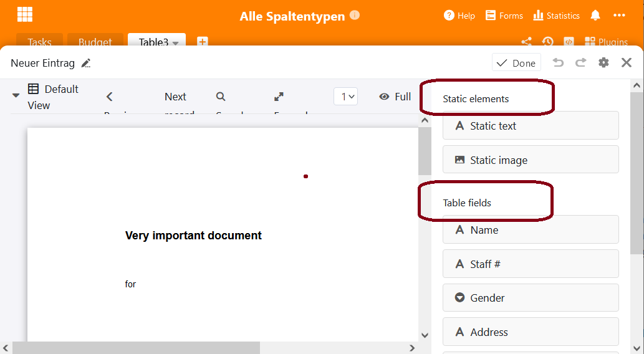Click the Done button
The height and width of the screenshot is (354, 644).
(x=516, y=63)
